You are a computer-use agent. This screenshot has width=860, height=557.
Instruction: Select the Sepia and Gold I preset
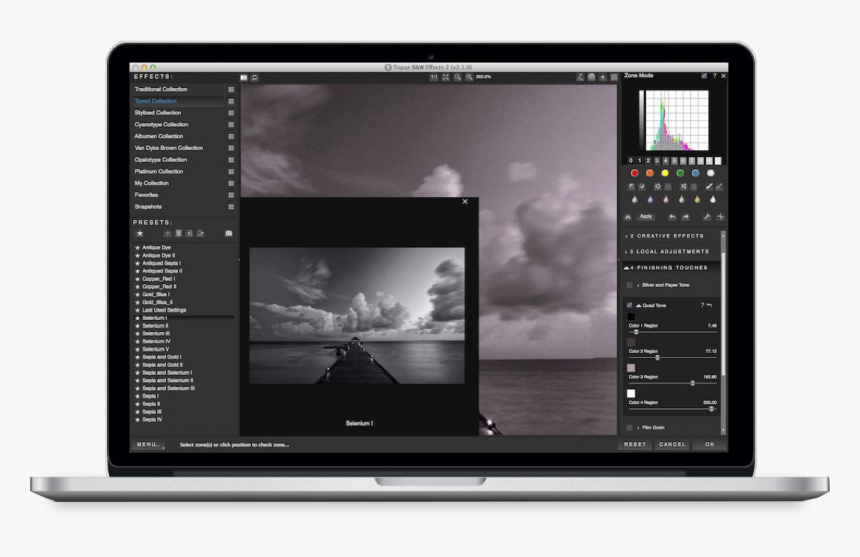click(x=162, y=357)
